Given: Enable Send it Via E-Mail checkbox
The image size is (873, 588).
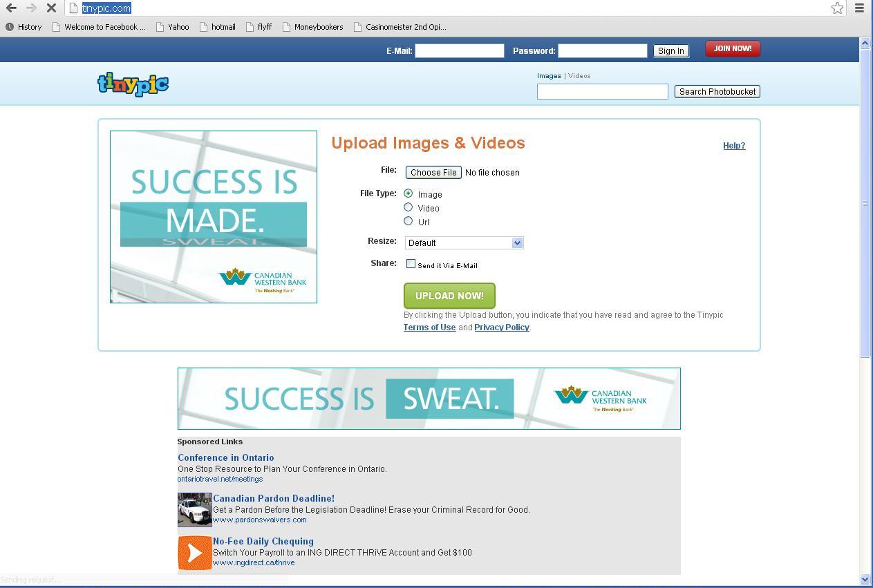Looking at the screenshot, I should coord(411,264).
